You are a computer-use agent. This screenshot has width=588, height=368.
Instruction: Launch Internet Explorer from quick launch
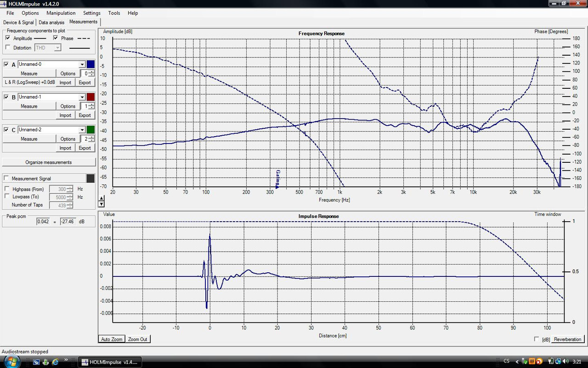pos(55,362)
